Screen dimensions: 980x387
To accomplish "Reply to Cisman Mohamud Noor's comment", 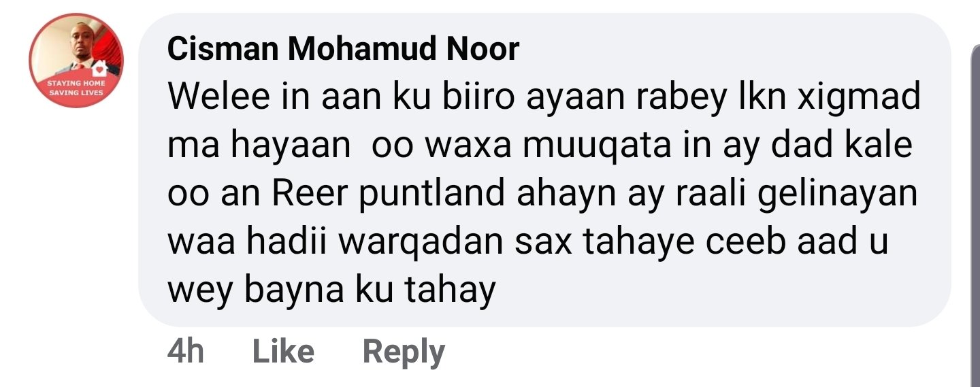I will (404, 352).
